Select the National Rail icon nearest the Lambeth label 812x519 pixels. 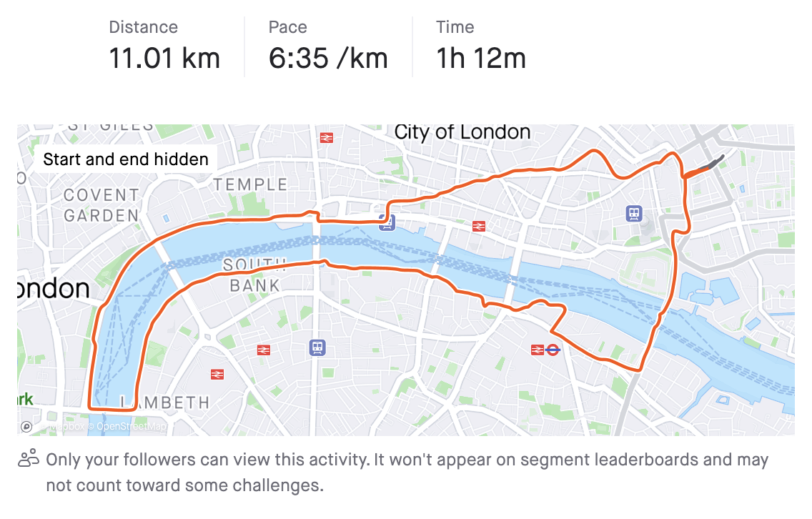(217, 374)
